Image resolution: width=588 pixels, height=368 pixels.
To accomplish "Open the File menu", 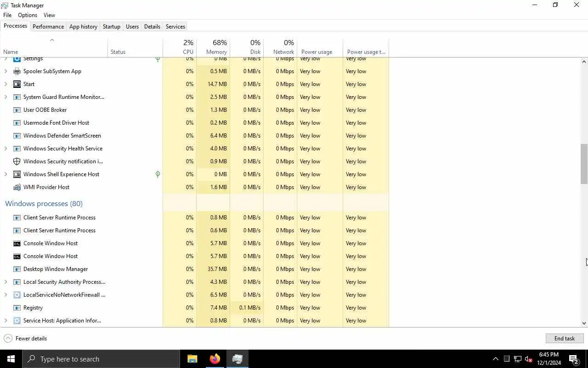I will coord(7,15).
